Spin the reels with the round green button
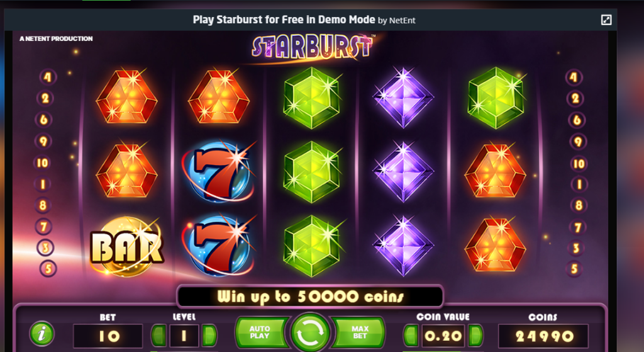644x352 pixels. point(309,332)
